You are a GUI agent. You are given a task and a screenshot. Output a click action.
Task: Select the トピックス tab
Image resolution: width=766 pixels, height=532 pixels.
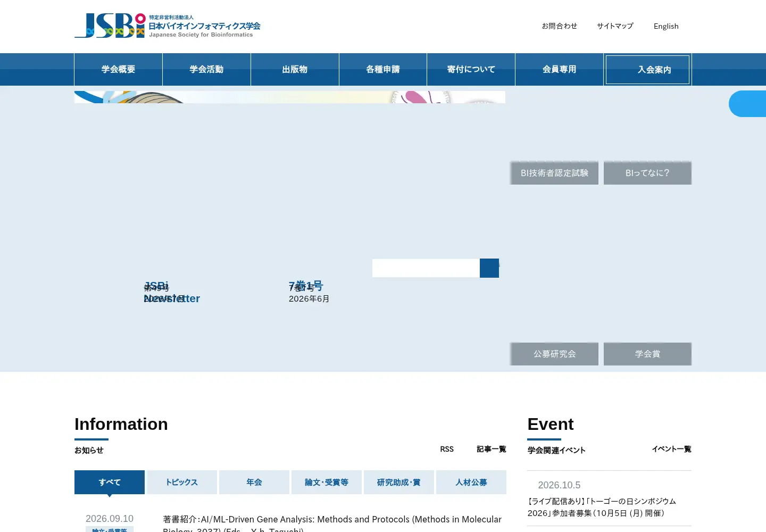182,482
